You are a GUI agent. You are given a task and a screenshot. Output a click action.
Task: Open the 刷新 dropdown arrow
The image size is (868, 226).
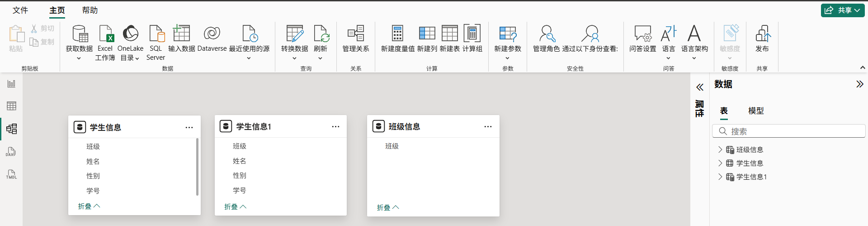(x=320, y=58)
